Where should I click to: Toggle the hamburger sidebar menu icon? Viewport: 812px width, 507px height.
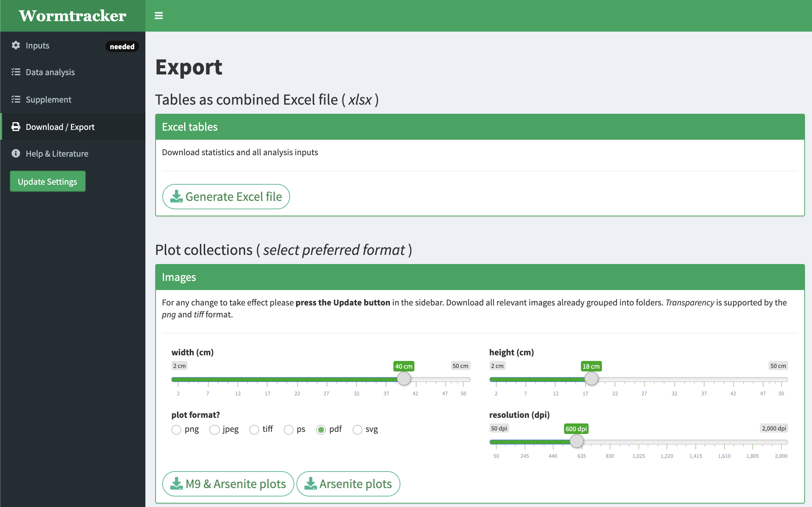click(x=159, y=16)
